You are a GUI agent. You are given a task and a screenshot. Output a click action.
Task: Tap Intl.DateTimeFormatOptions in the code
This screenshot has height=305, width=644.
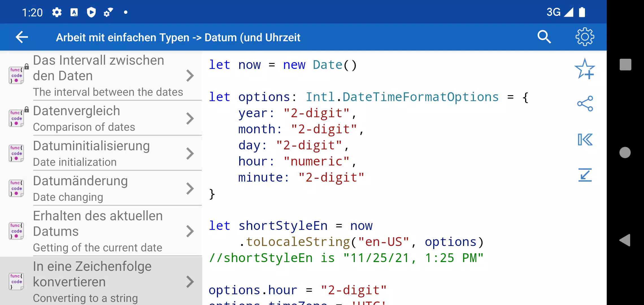402,97
